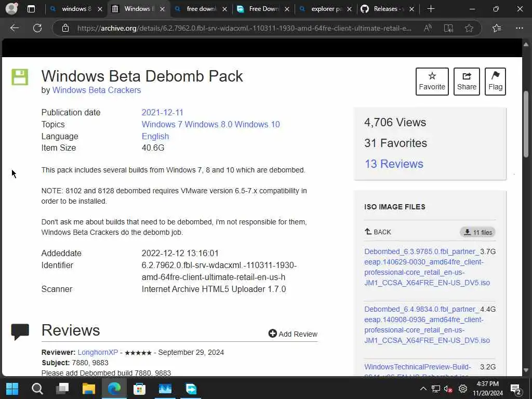Click the green floppy software icon

pos(20,77)
